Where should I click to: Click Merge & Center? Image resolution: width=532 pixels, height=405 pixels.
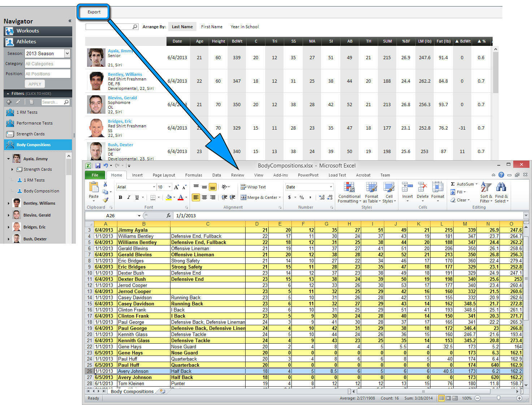pyautogui.click(x=260, y=197)
